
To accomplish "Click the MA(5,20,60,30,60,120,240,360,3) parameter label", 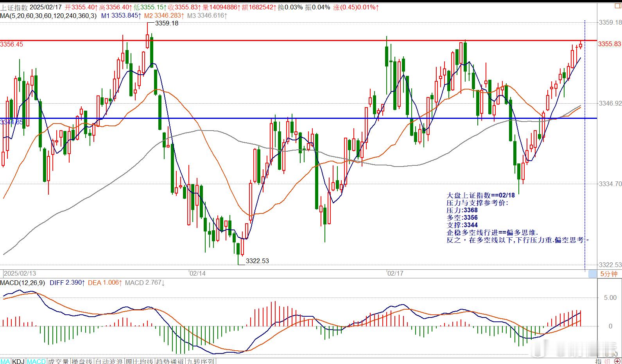I will tap(48, 15).
